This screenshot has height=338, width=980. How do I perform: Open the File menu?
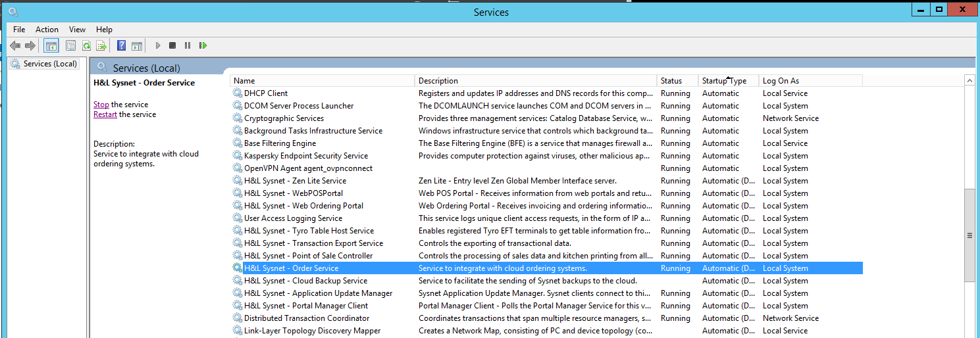19,30
